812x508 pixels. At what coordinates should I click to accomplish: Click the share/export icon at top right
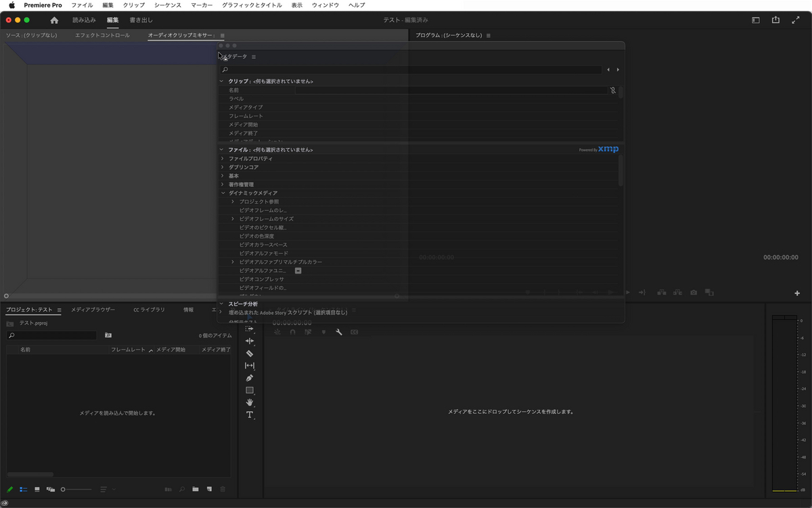click(775, 20)
